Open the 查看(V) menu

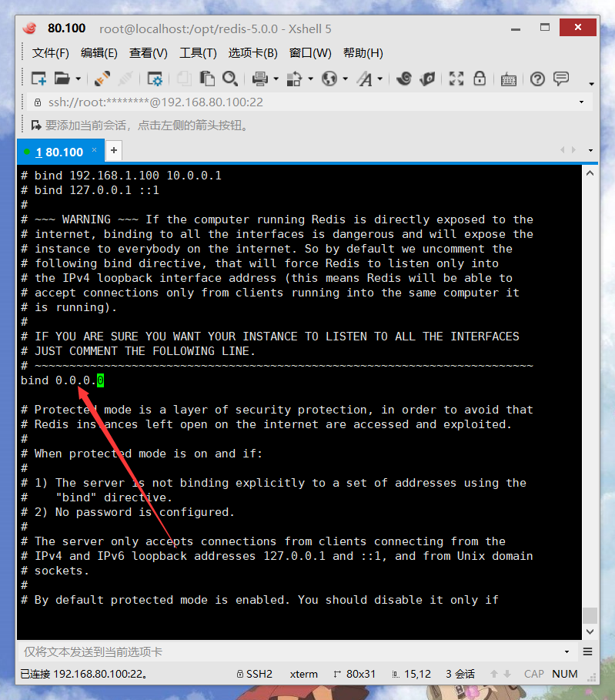[x=149, y=53]
